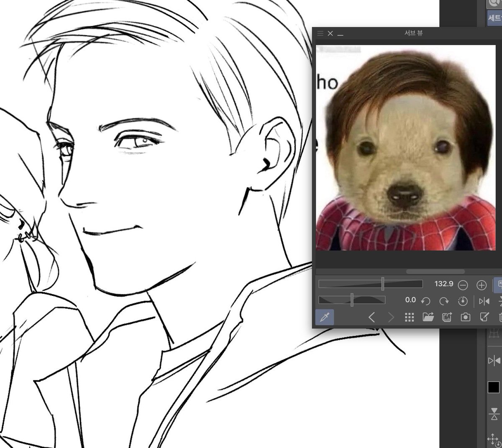
Task: Click the Sub View zoom slider
Action: 371,284
